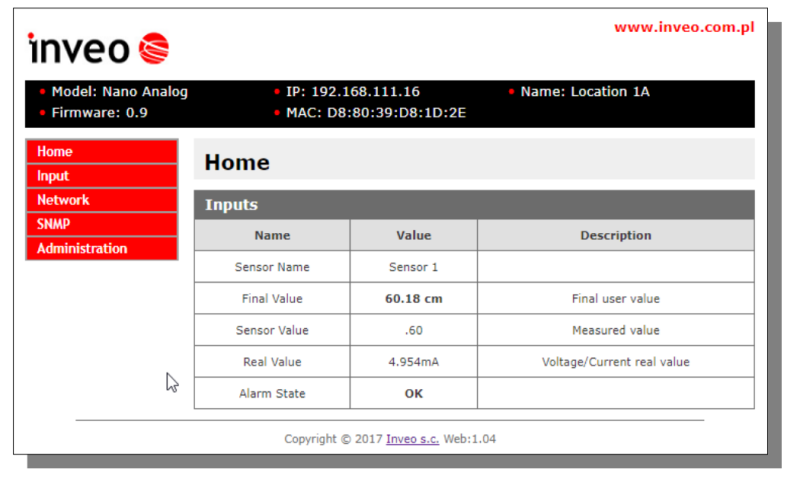
Task: Select the SNMP menu item
Action: coord(53,224)
